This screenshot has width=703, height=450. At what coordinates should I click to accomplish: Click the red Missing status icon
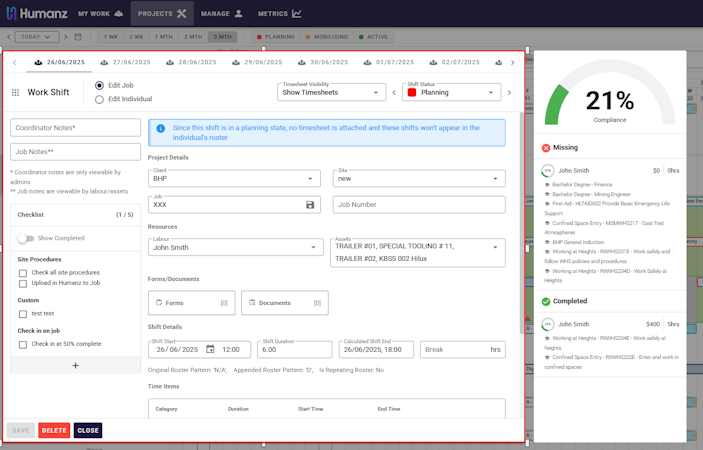pos(546,148)
